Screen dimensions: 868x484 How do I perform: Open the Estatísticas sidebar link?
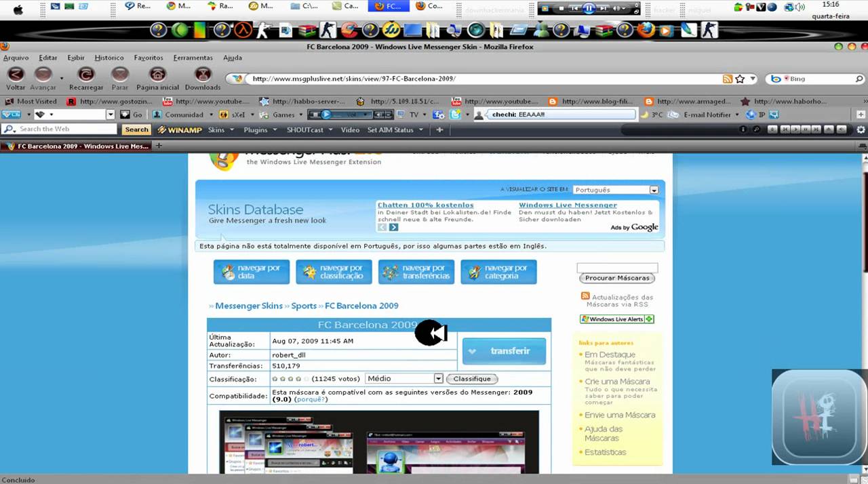tap(606, 452)
